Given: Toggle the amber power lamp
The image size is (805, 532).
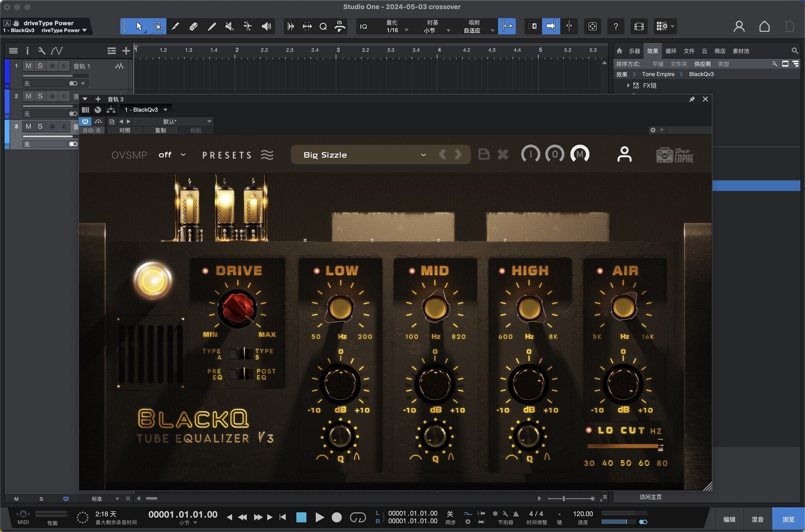Looking at the screenshot, I should coord(153,281).
